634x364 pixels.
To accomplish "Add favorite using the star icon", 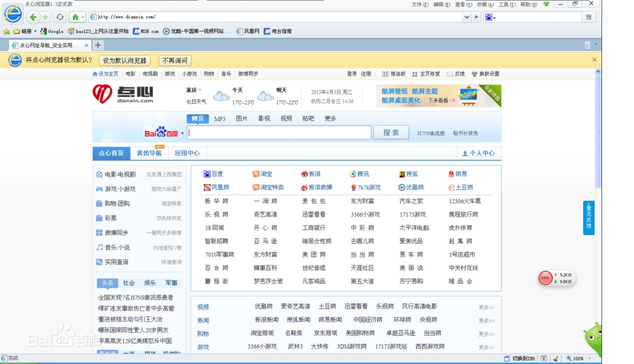I will pos(7,31).
